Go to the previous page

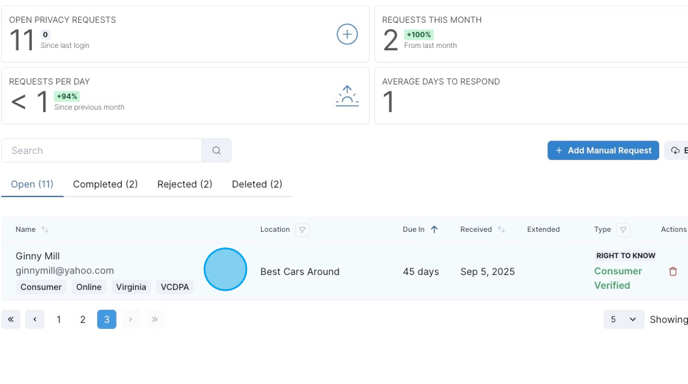click(35, 319)
